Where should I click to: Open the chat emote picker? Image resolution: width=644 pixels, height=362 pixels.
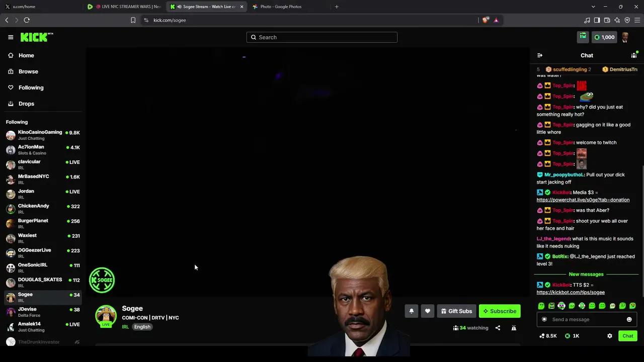629,319
